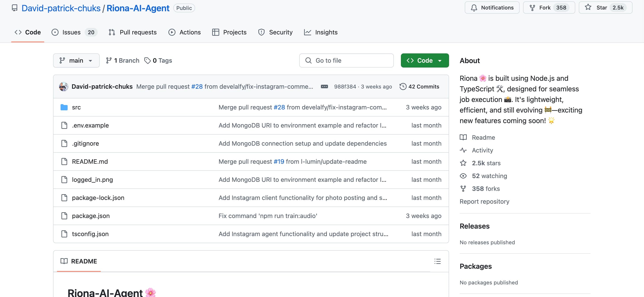This screenshot has height=297, width=644.
Task: Open the Insights tab
Action: (x=321, y=32)
